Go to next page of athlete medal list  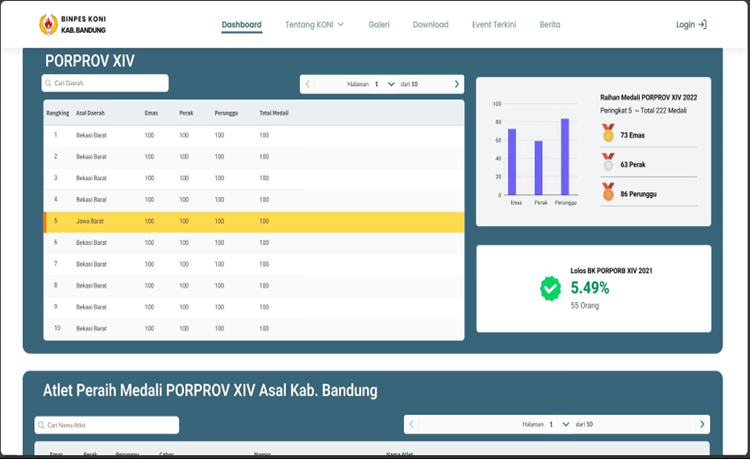click(x=702, y=424)
